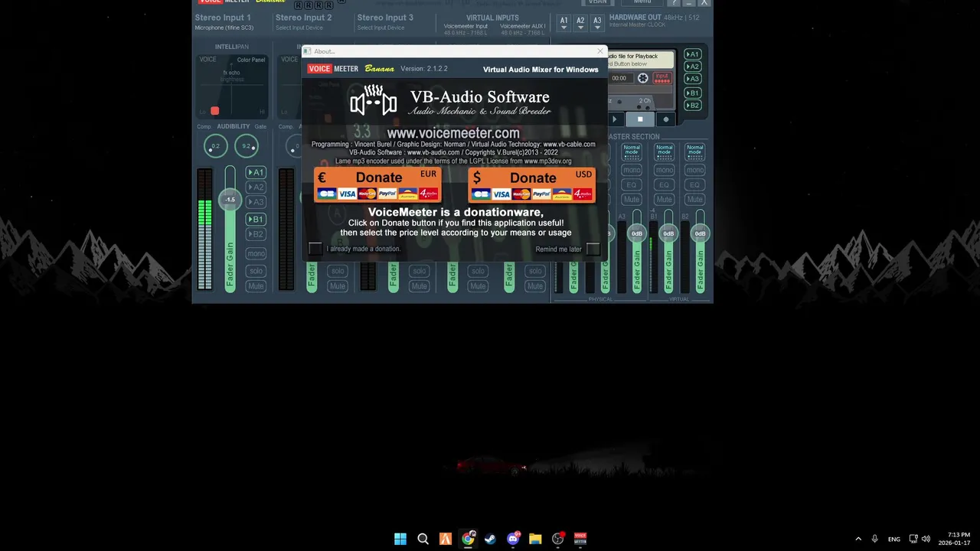Enable mono on Stereo Input 1 strip
The height and width of the screenshot is (551, 980).
[x=256, y=253]
